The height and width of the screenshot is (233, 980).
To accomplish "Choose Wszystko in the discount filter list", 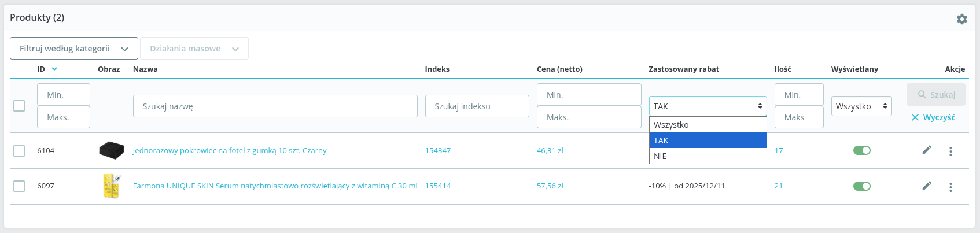I will point(708,125).
